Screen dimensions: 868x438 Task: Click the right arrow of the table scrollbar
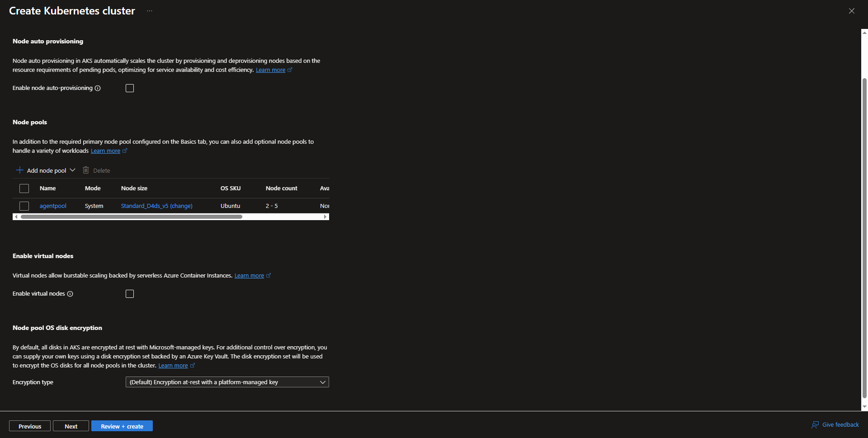(x=325, y=217)
